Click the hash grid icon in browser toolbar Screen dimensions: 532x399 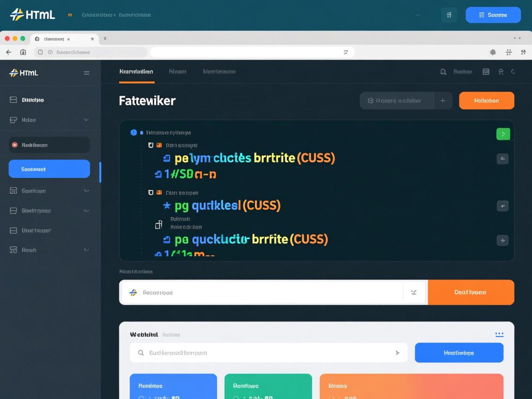(x=508, y=52)
